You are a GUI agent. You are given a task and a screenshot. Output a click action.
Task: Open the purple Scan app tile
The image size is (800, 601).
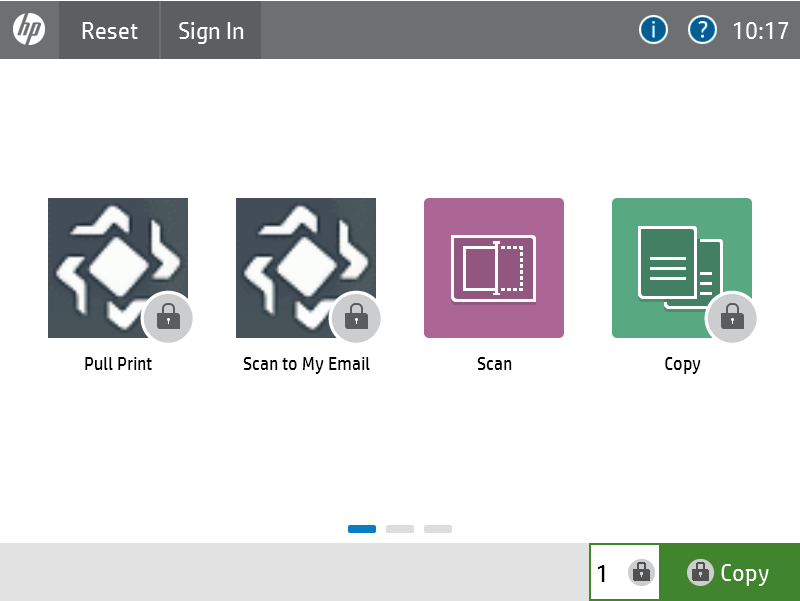pos(494,268)
